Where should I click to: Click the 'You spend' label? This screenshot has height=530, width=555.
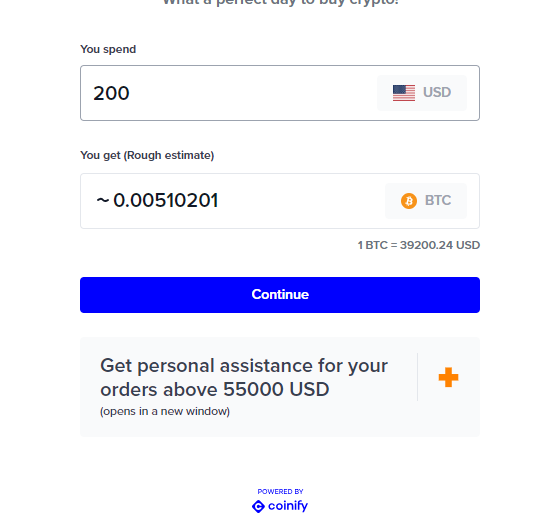pyautogui.click(x=108, y=49)
